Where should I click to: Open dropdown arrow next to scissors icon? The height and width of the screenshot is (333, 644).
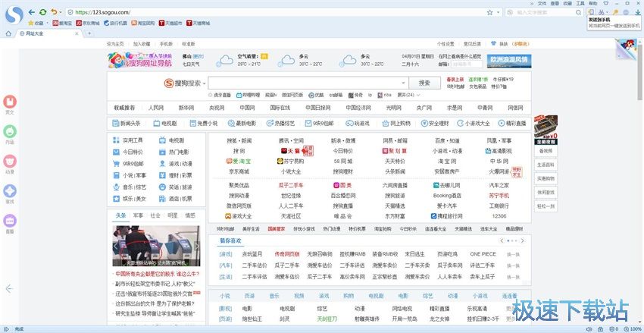pyautogui.click(x=608, y=13)
